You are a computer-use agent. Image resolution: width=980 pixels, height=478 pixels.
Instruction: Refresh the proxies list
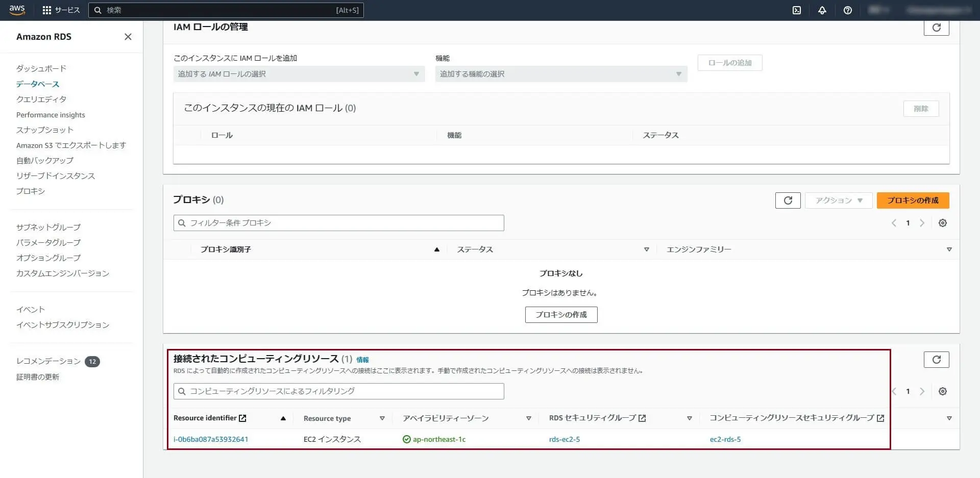[x=788, y=200]
